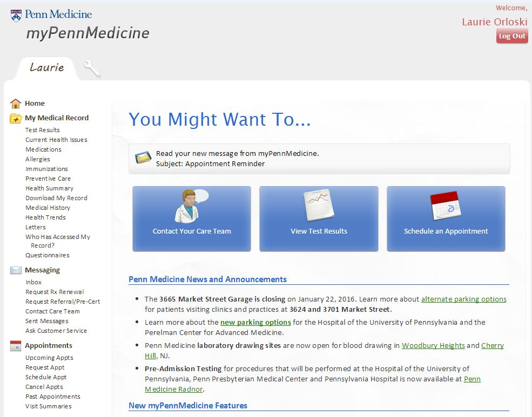This screenshot has height=417, width=532.
Task: Open Request Referral/Pre-Cert
Action: point(63,302)
